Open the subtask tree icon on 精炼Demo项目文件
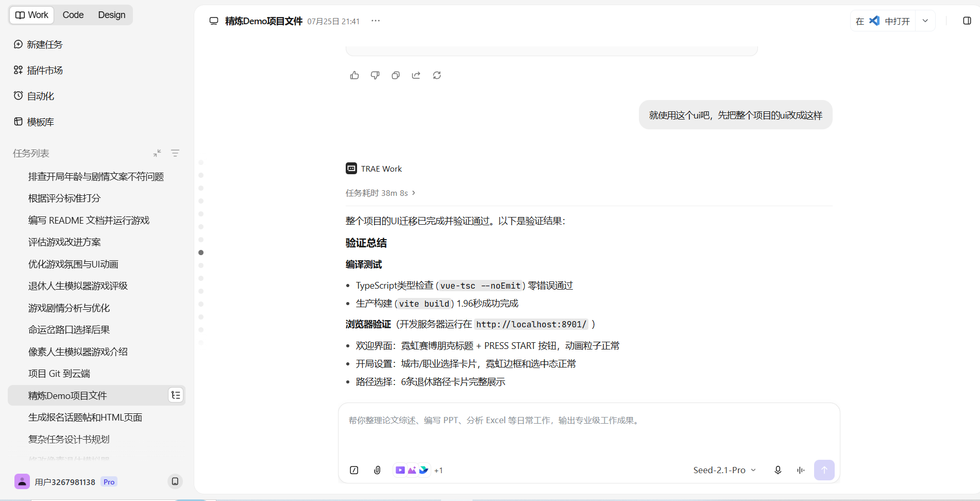The image size is (980, 501). click(176, 395)
